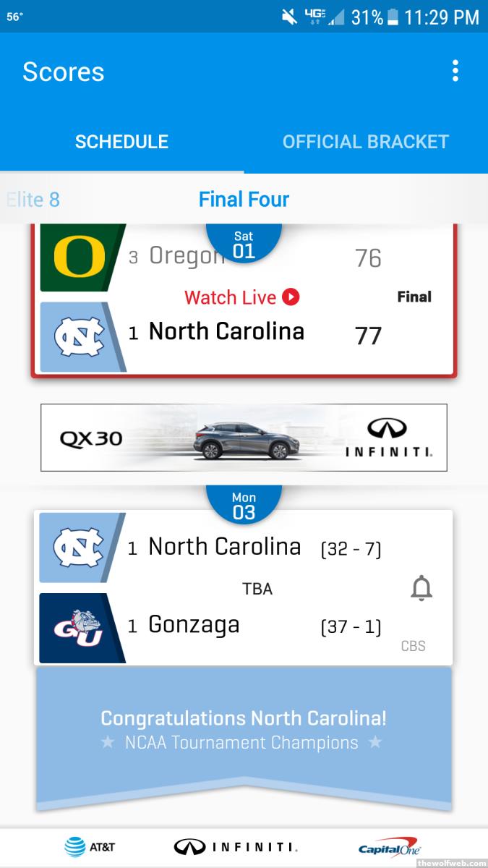This screenshot has height=868, width=488.
Task: Switch to the Official Bracket tab
Action: pyautogui.click(x=366, y=142)
